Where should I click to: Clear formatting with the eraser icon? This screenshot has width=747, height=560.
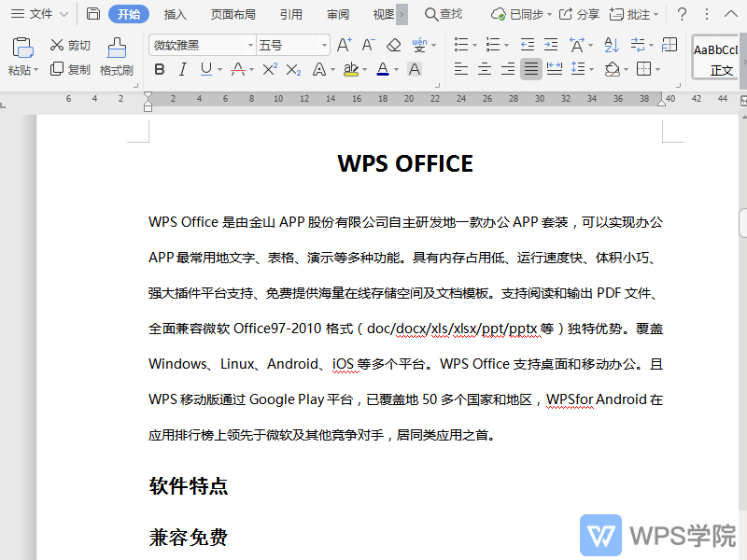[x=395, y=44]
